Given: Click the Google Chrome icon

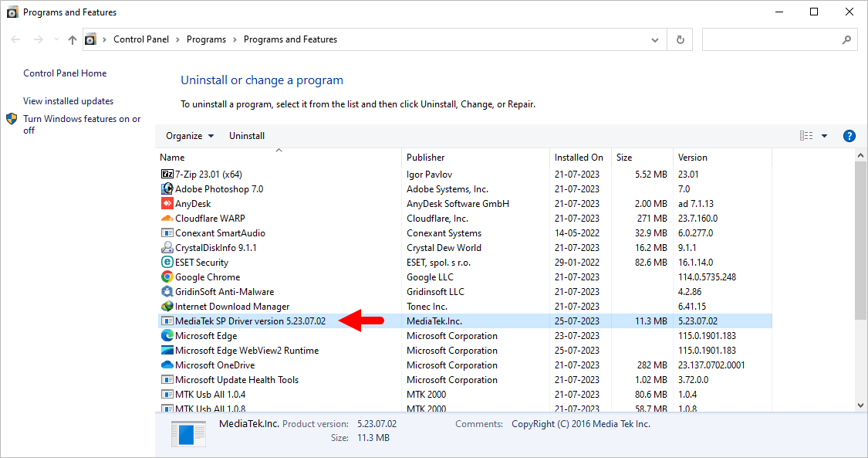Looking at the screenshot, I should click(167, 276).
